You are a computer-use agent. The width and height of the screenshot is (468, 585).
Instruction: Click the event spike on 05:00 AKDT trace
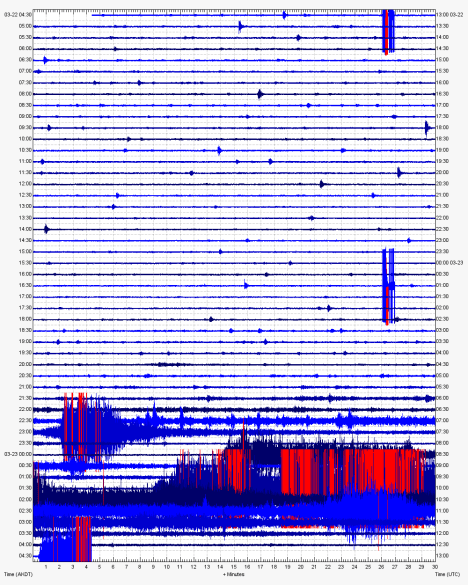(241, 26)
